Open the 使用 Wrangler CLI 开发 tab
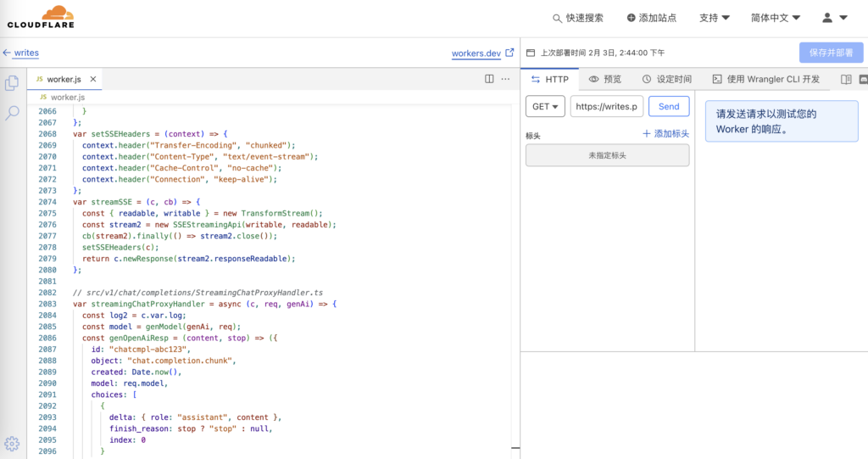868x459 pixels. (x=765, y=79)
